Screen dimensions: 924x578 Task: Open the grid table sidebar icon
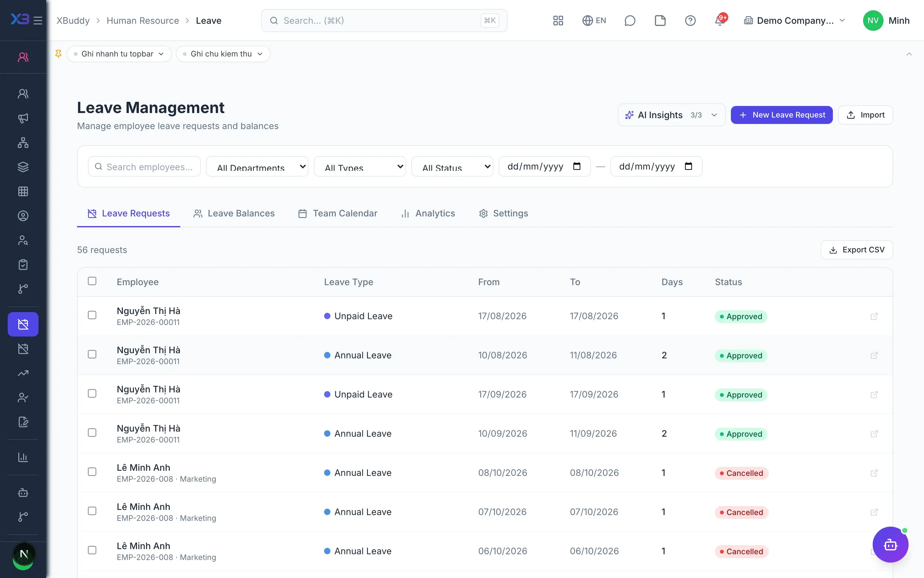[23, 191]
